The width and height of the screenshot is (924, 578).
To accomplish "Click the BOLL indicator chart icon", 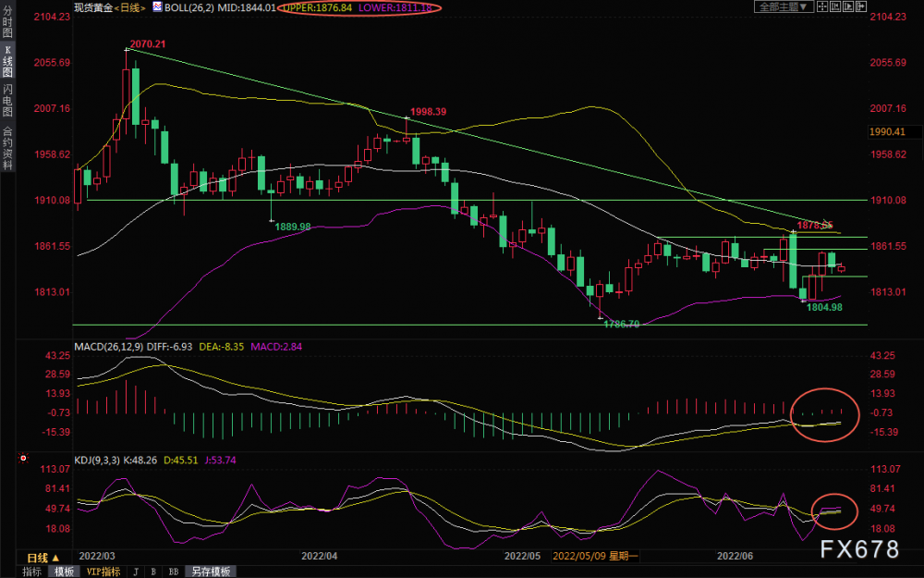I will pyautogui.click(x=157, y=7).
